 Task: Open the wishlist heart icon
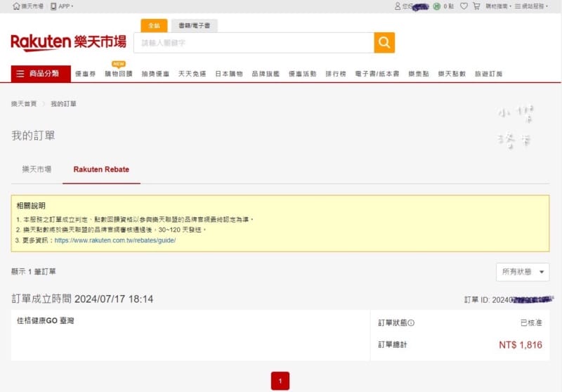pyautogui.click(x=464, y=6)
